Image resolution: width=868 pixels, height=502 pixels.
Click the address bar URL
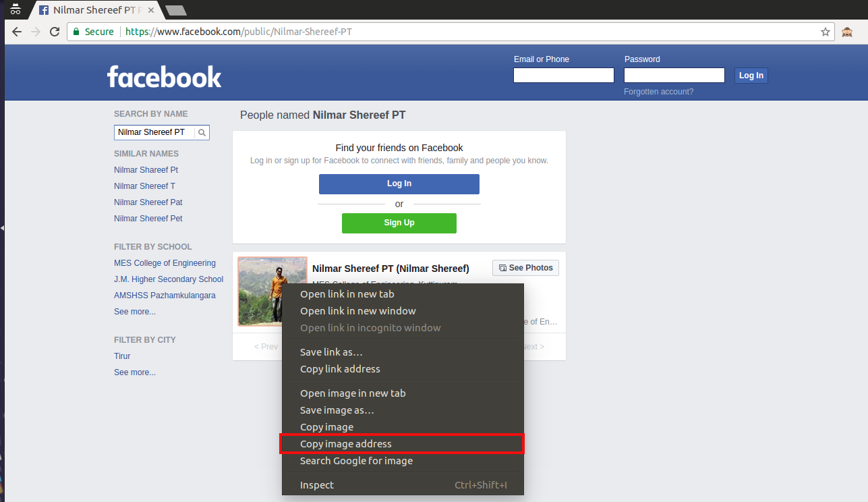239,32
